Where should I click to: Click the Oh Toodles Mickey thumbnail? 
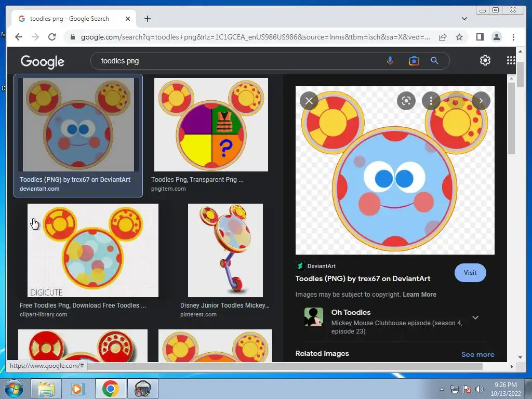click(x=313, y=317)
